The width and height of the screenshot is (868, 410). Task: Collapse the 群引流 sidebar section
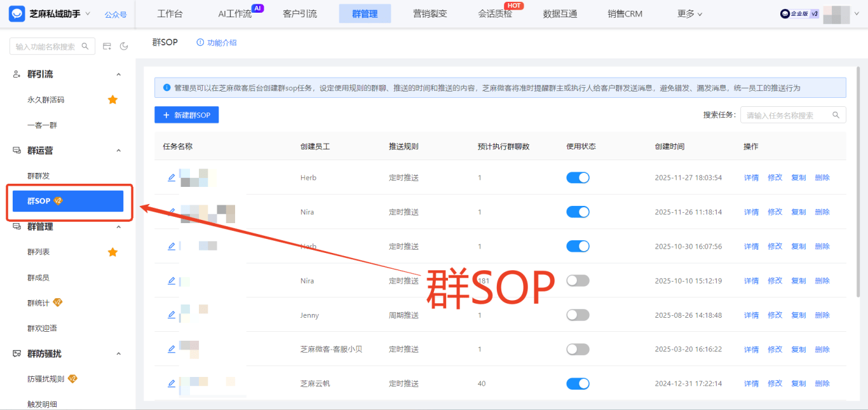(118, 74)
